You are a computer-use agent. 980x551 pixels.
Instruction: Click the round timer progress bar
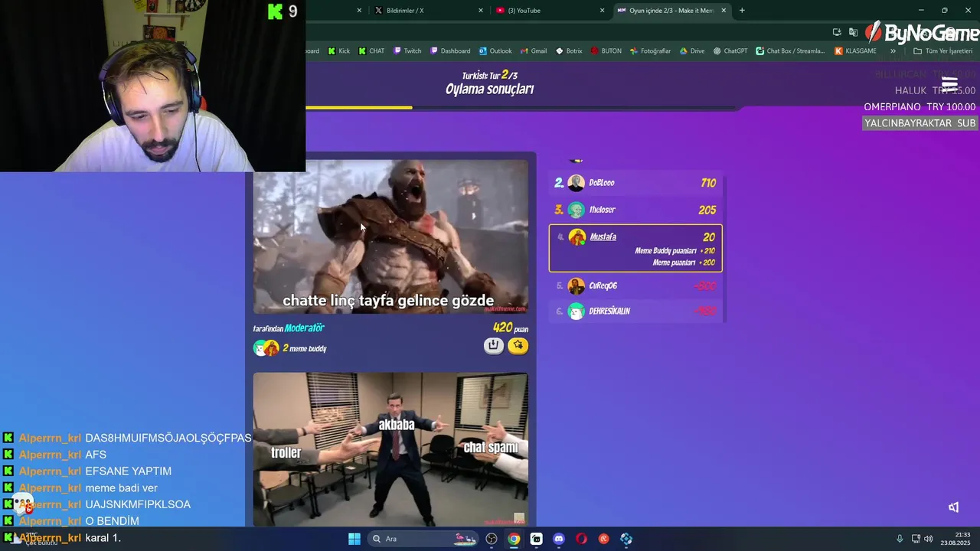coord(523,108)
